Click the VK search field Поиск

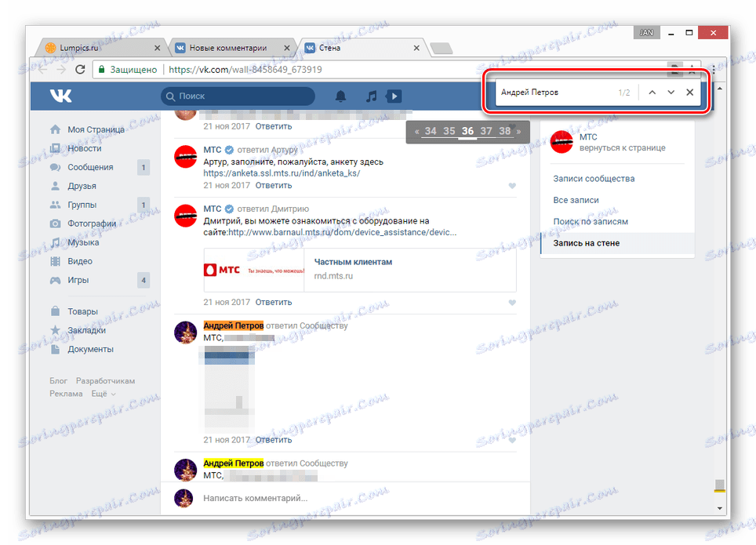point(238,96)
